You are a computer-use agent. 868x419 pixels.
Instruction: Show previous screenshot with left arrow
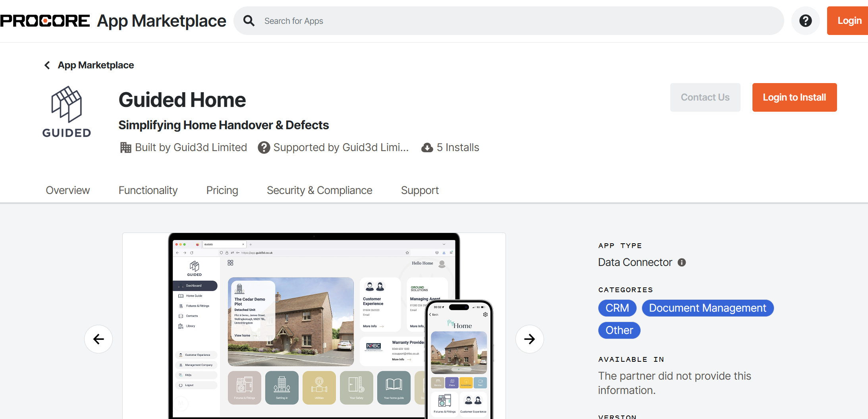[x=98, y=339]
